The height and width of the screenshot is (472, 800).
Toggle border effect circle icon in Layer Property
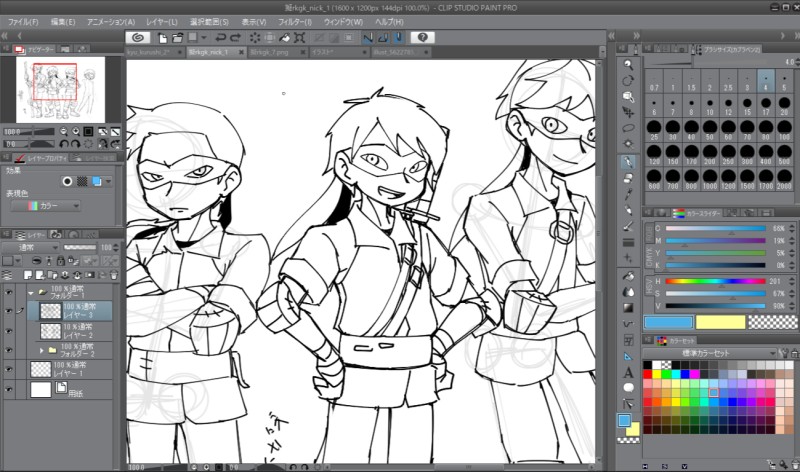click(67, 181)
